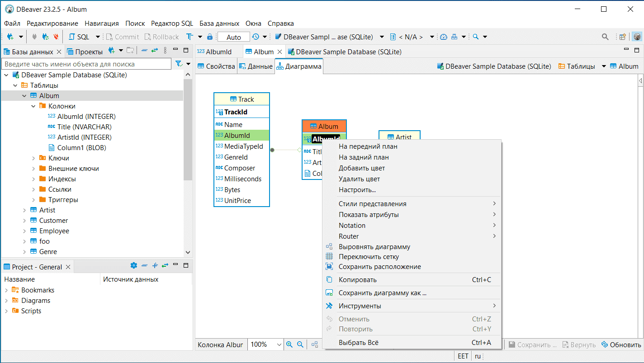
Task: Select Title (NVARCHAR) column in tree
Action: [x=85, y=127]
